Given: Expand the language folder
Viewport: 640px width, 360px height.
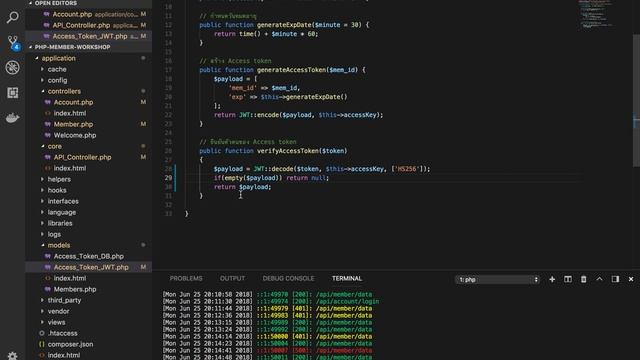Looking at the screenshot, I should coord(89,212).
